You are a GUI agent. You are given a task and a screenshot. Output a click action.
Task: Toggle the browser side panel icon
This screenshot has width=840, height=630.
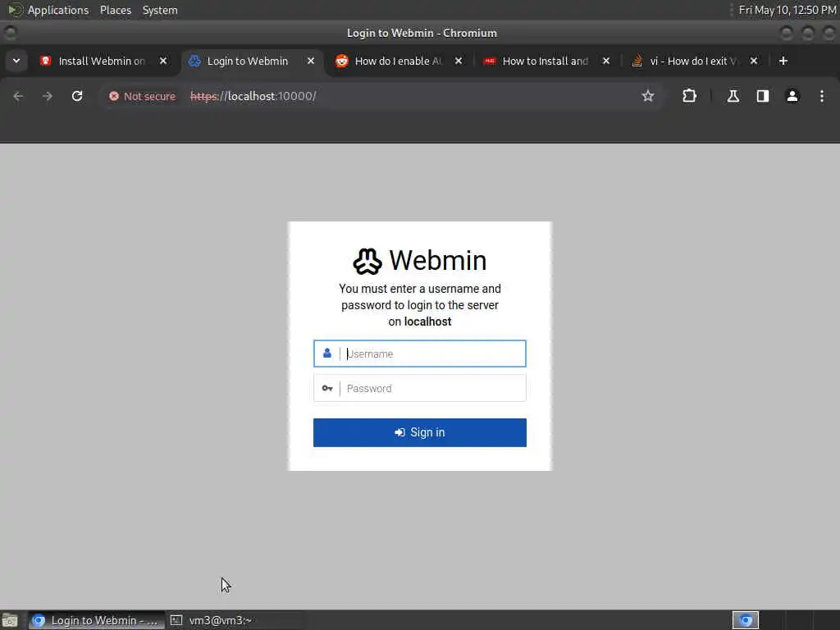point(763,96)
